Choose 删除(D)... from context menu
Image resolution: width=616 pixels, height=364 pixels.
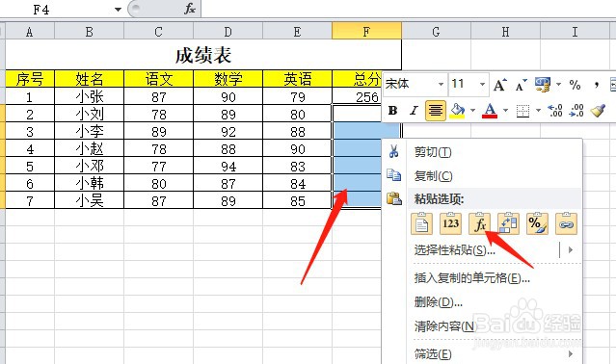click(x=438, y=302)
